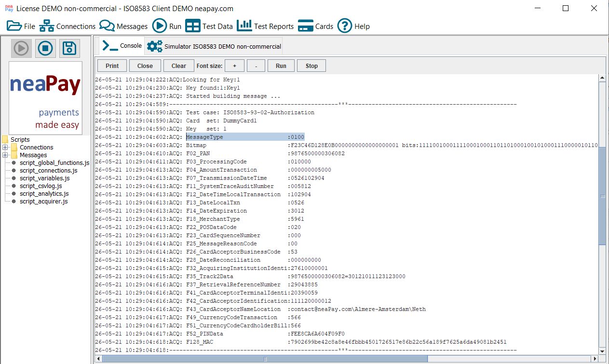Switch to Simulator ISO8583 DEMO tab
Image resolution: width=609 pixels, height=364 pixels.
click(214, 46)
